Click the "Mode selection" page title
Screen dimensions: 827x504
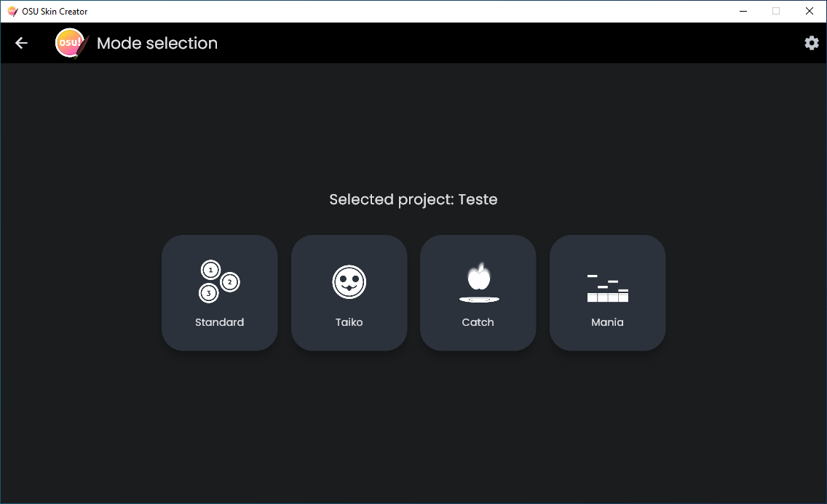157,44
